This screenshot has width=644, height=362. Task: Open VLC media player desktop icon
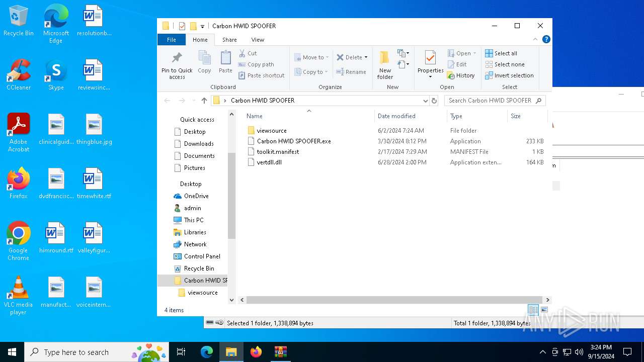18,296
